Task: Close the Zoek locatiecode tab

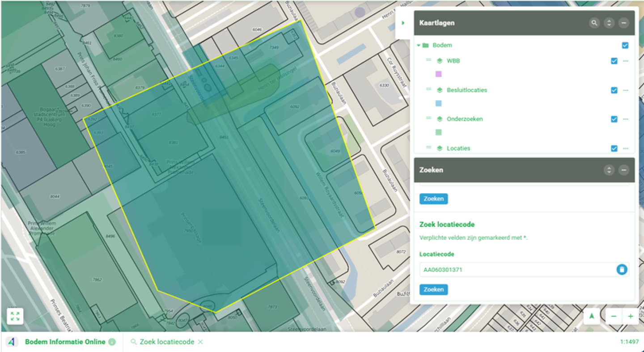Action: click(200, 342)
